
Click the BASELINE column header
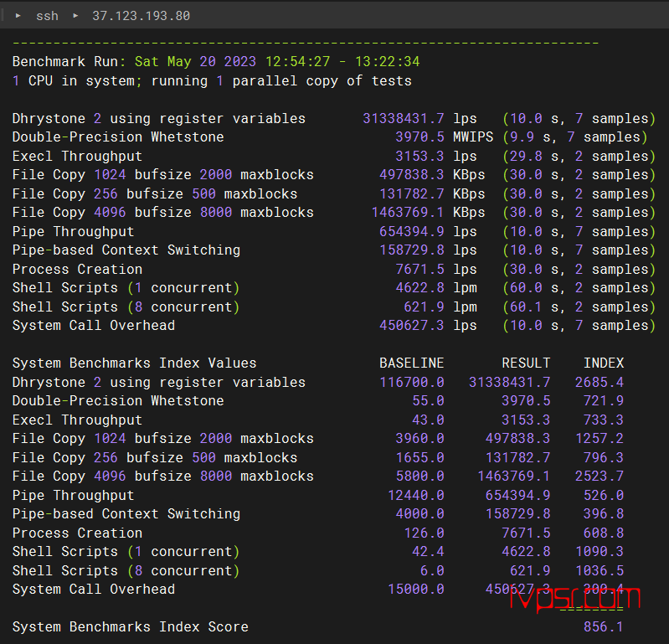(x=412, y=363)
